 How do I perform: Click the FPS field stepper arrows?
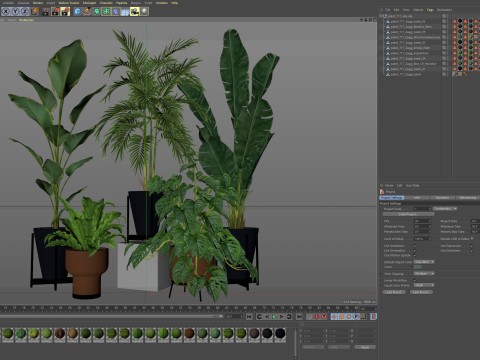pyautogui.click(x=429, y=221)
